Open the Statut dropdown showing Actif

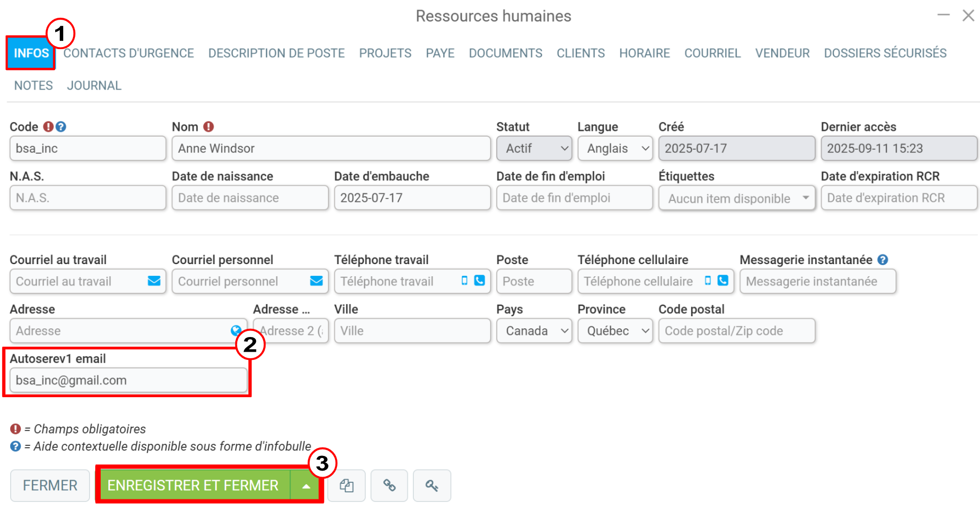(534, 148)
